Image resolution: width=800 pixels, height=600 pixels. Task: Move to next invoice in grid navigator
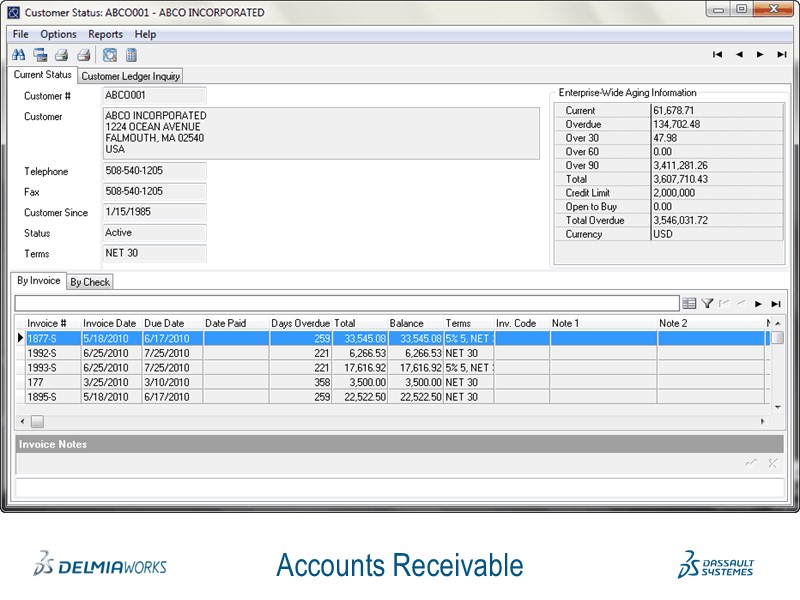pos(758,303)
